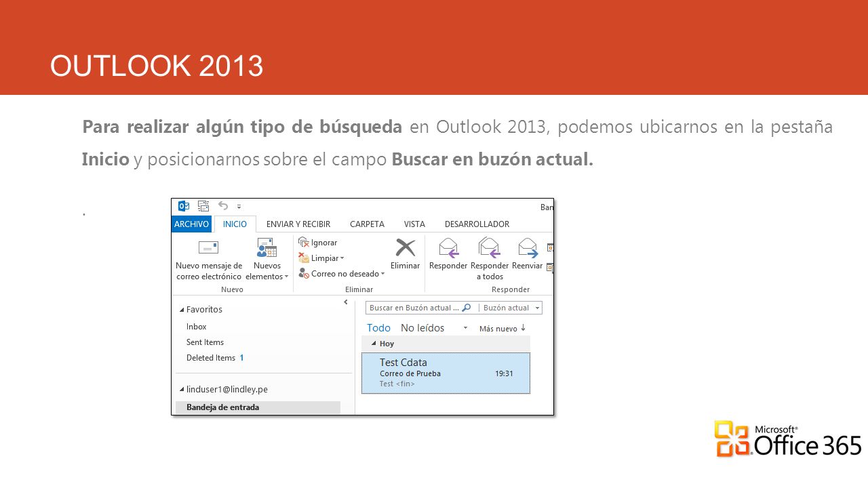868x488 pixels.
Task: Click the Undo arrow in quick access toolbar
Action: point(222,206)
